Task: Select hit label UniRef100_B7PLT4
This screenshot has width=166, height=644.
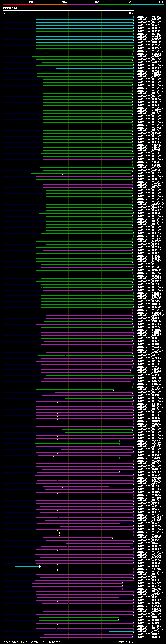Action: click(x=149, y=250)
